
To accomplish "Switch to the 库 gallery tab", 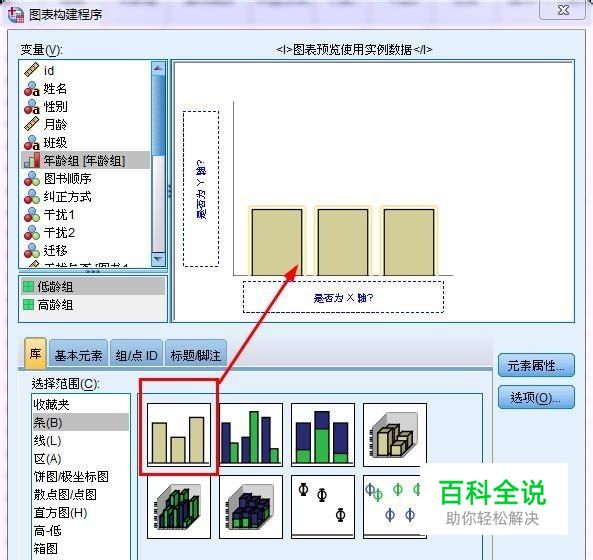I will (x=36, y=354).
